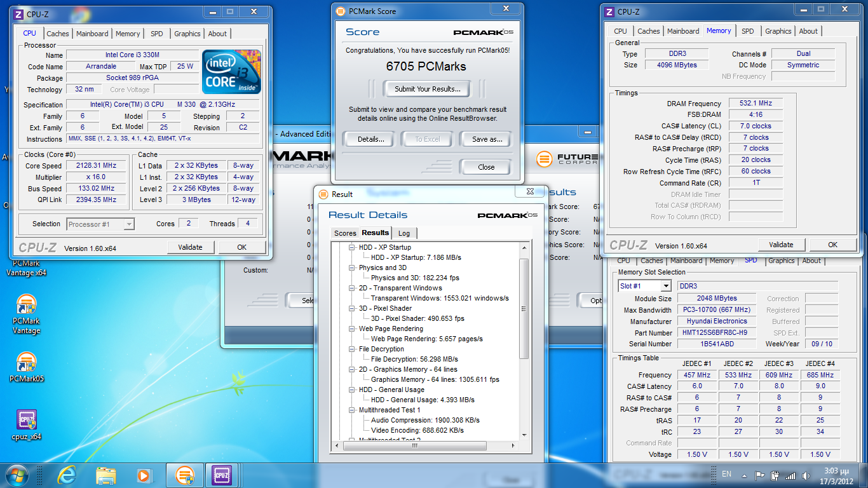Click the Save as... button
The image size is (868, 488).
point(487,139)
